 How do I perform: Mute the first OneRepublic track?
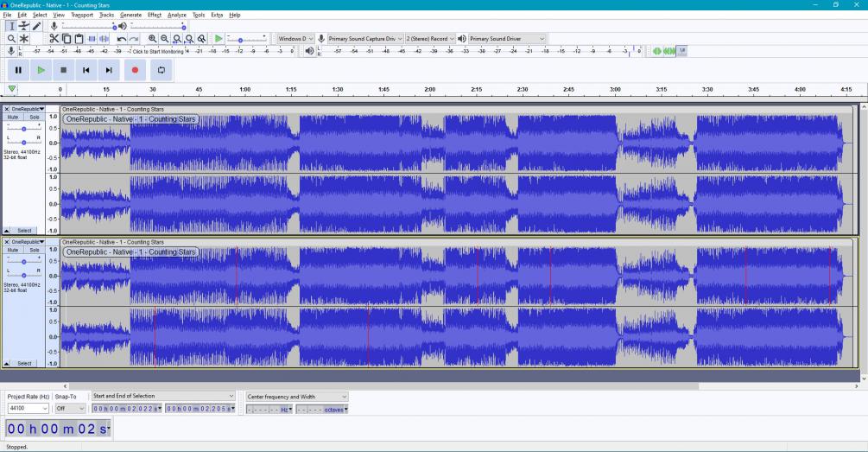tap(13, 117)
